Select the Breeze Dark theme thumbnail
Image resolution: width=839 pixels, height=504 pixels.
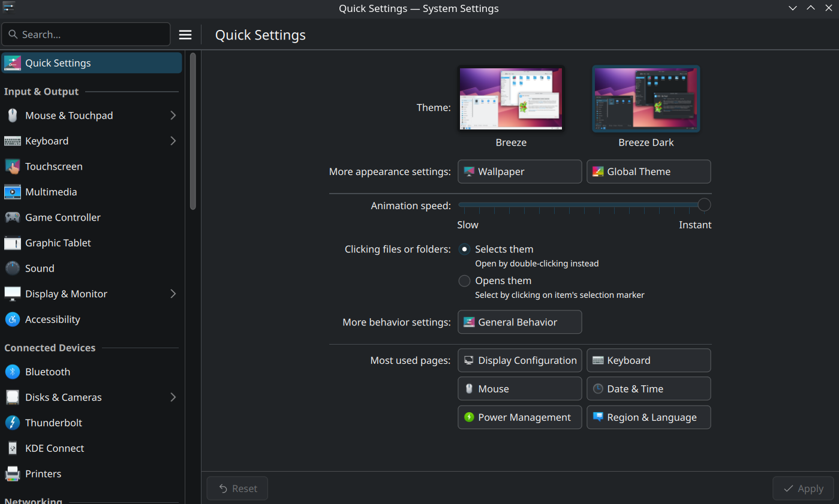click(x=646, y=98)
